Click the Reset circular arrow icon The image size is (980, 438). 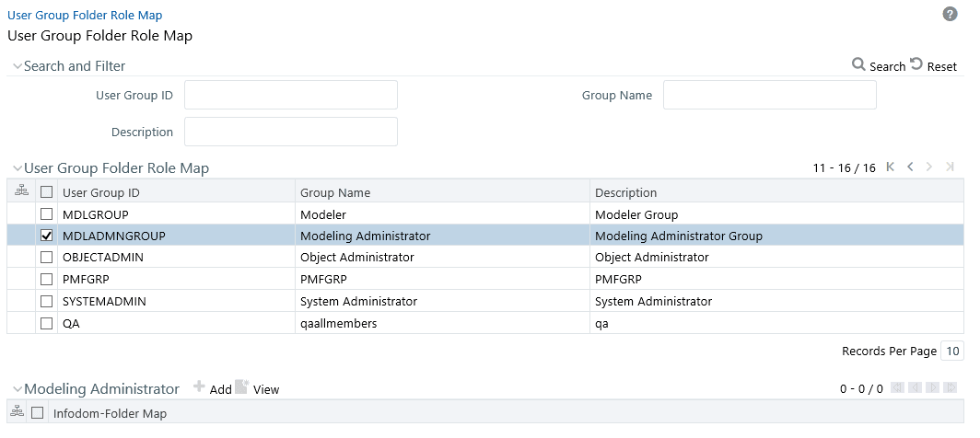coord(916,65)
